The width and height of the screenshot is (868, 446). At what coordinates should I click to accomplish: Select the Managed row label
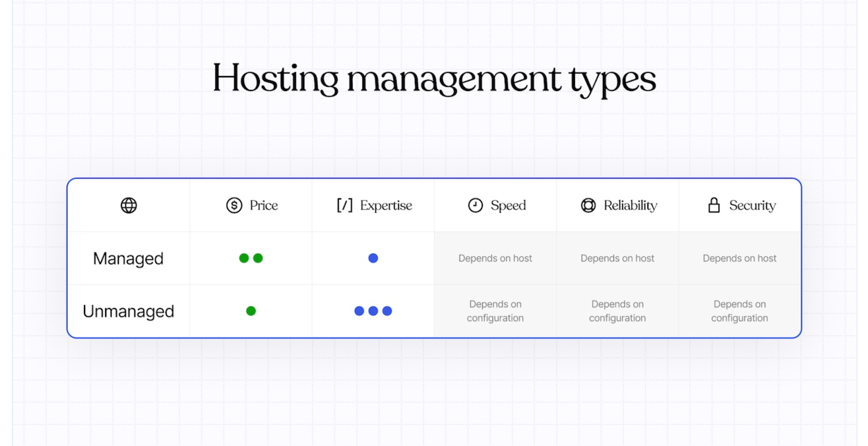click(x=128, y=259)
